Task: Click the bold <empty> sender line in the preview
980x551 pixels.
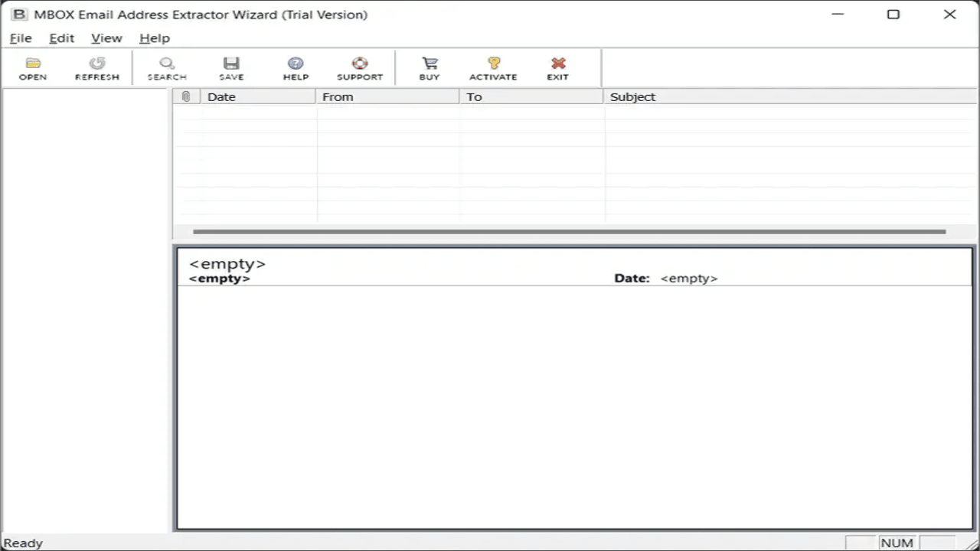Action: click(220, 279)
